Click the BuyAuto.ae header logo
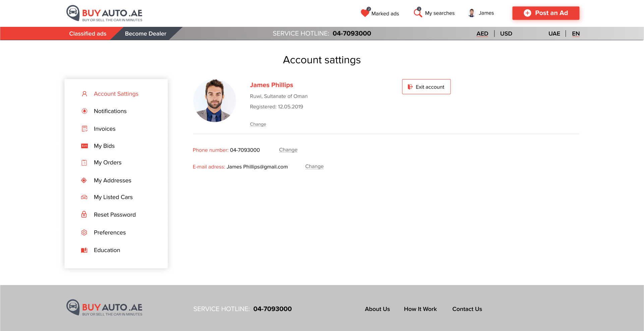This screenshot has height=331, width=644. pos(104,13)
